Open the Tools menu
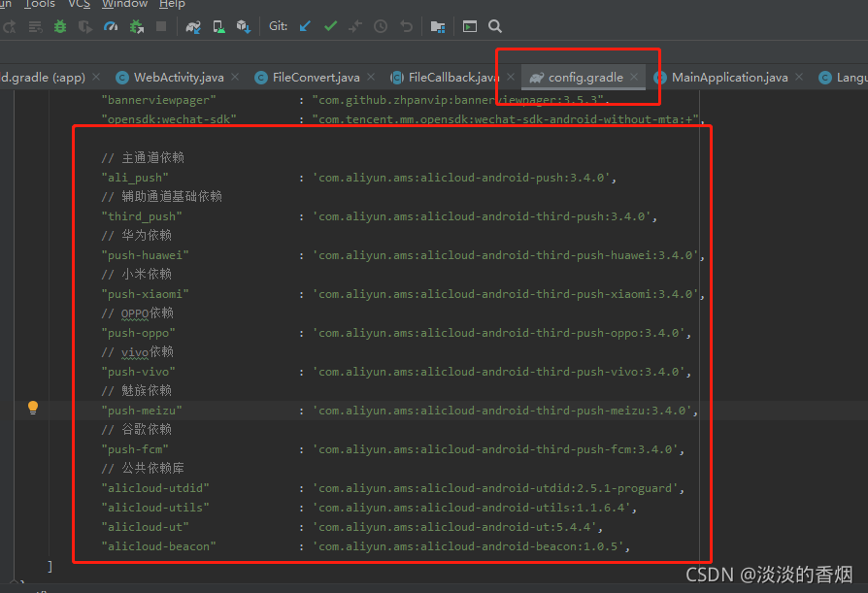Image resolution: width=868 pixels, height=593 pixels. [x=40, y=5]
